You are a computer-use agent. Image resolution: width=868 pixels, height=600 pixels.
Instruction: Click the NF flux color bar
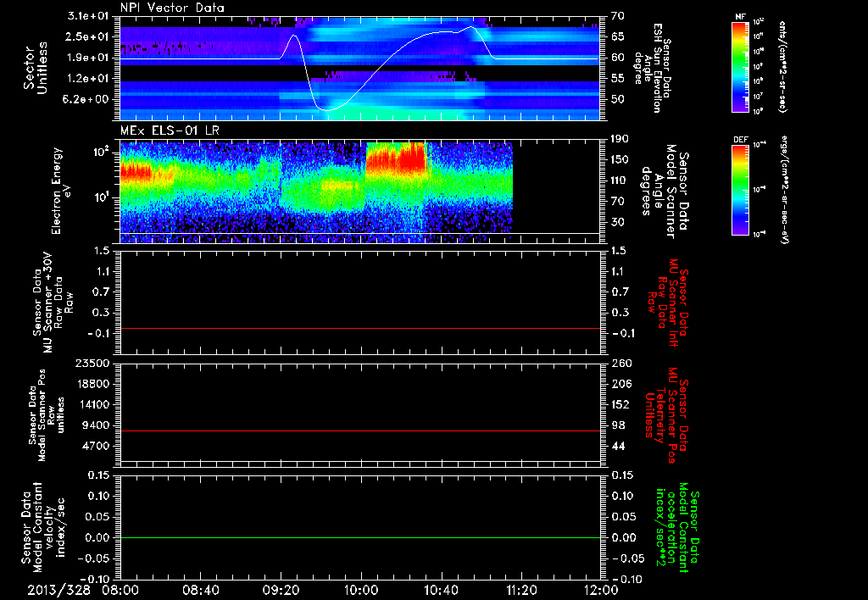(740, 66)
